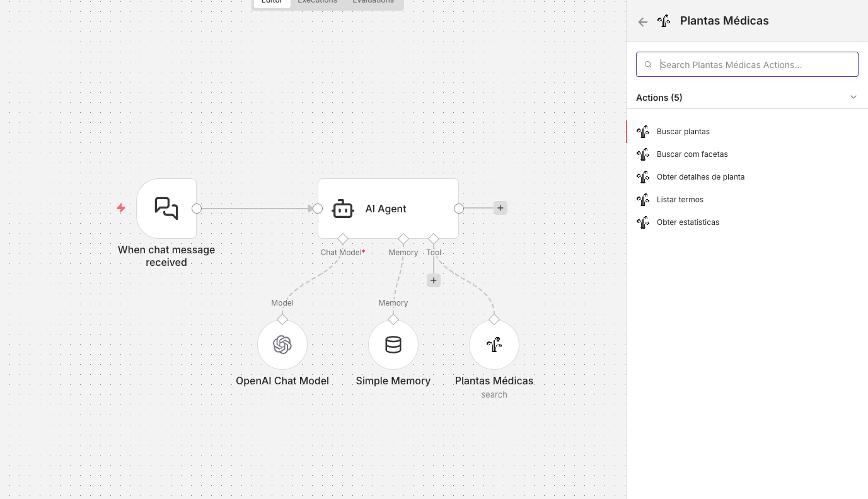Choose the Listar termos action
This screenshot has height=499, width=868.
click(747, 200)
